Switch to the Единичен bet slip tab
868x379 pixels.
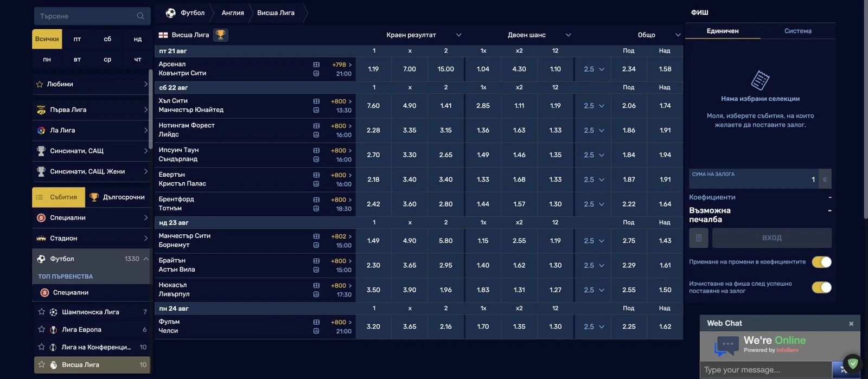723,31
